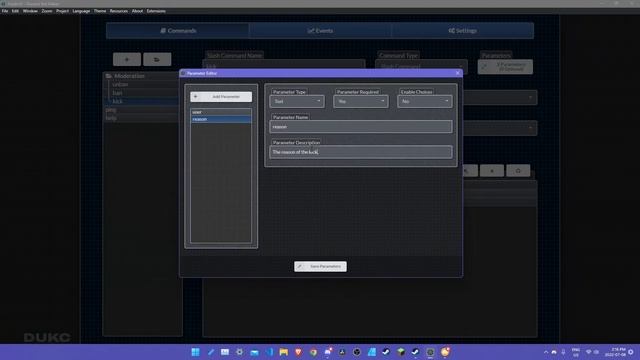
Task: Click the add folder button
Action: coord(157,60)
